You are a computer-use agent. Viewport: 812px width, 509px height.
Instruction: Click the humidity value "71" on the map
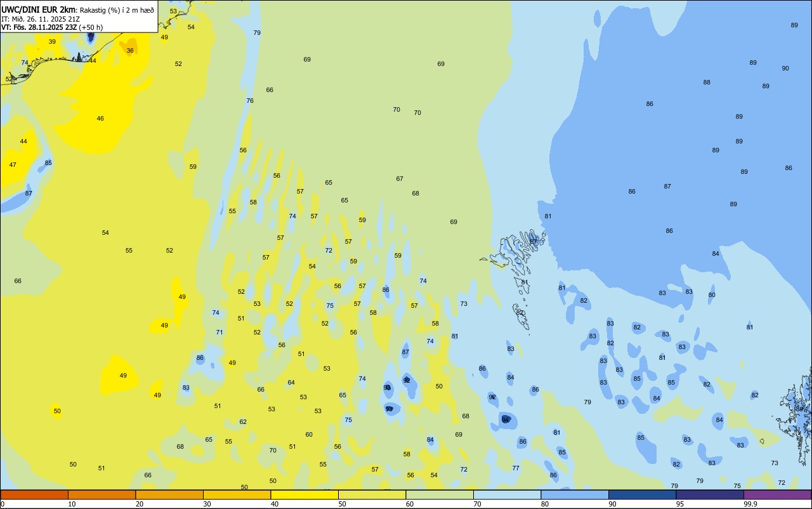[x=219, y=332]
